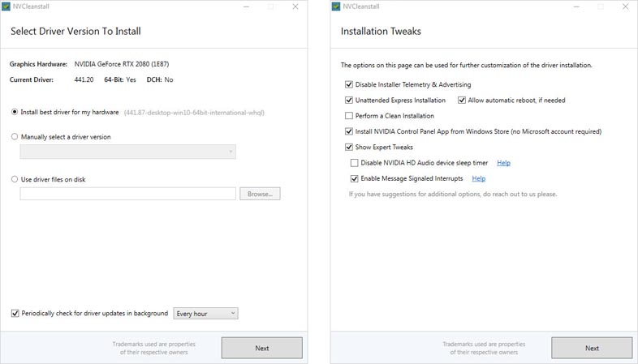The image size is (638, 364).
Task: Click the driver files path input field
Action: click(x=127, y=194)
